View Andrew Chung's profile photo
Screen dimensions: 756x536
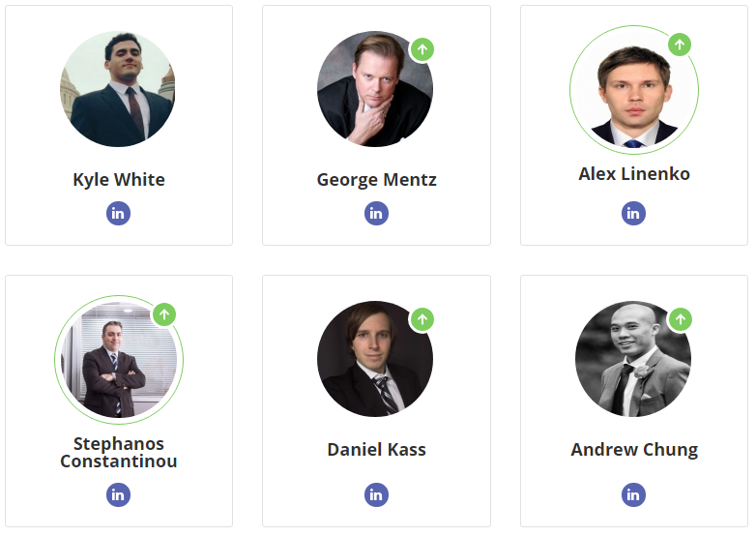(633, 360)
